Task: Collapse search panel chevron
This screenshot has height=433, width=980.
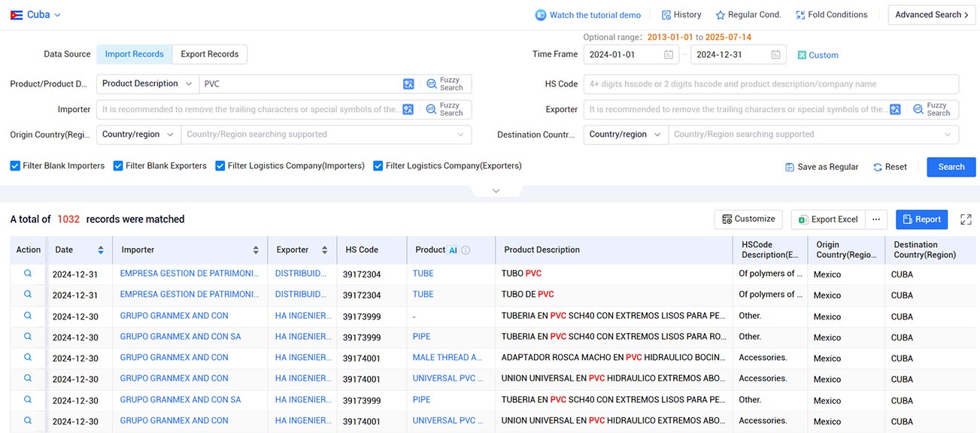Action: (x=496, y=191)
